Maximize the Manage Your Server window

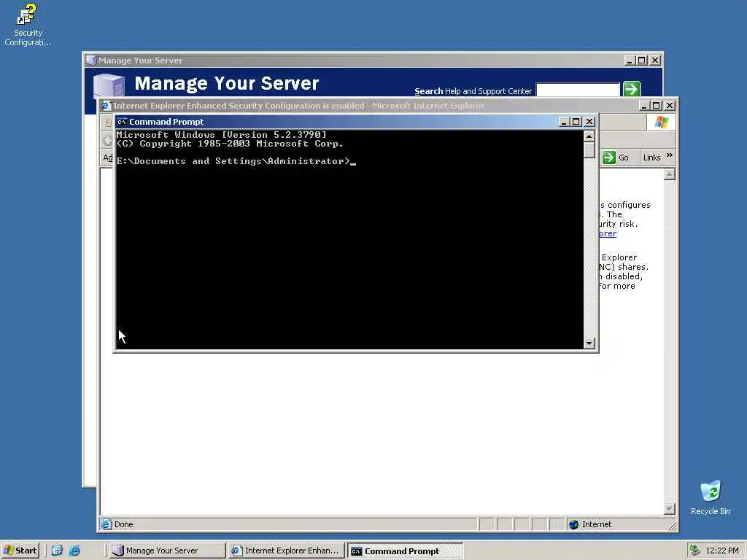[x=642, y=61]
